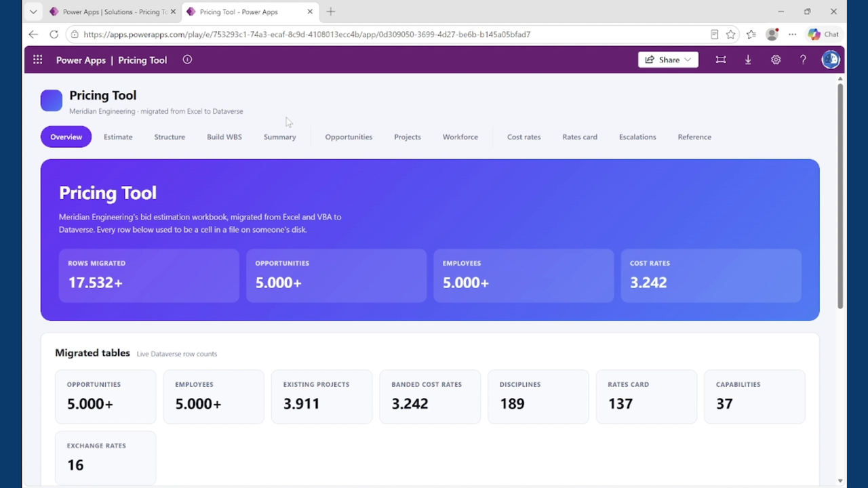The width and height of the screenshot is (868, 488).
Task: Click the Migrated tables heading
Action: tap(92, 353)
